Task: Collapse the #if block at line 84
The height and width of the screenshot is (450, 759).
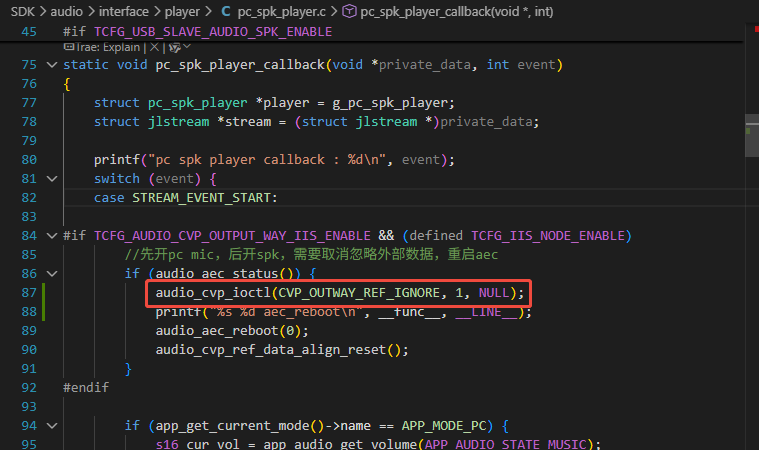Action: [x=52, y=236]
